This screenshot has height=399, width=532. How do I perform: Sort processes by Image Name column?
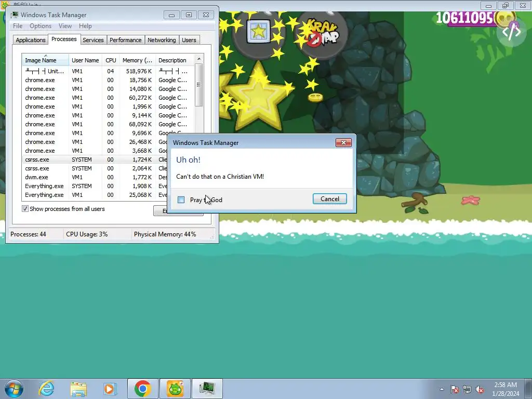[45, 60]
